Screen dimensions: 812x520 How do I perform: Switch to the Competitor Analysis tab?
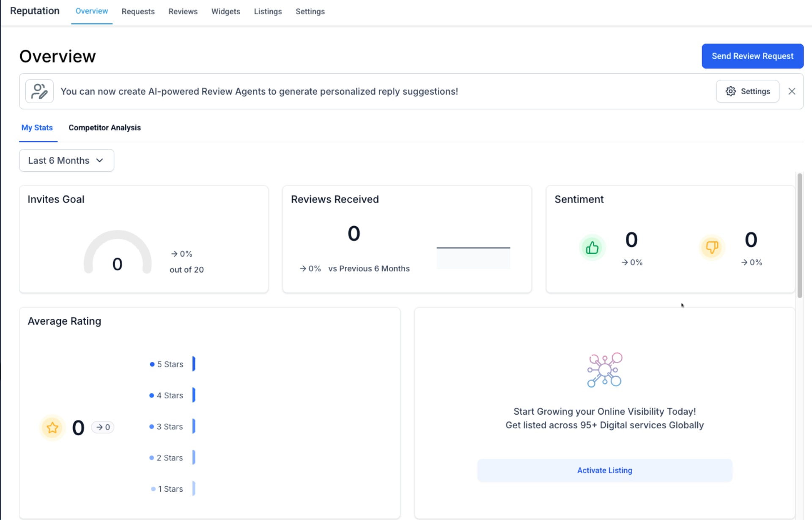(104, 127)
